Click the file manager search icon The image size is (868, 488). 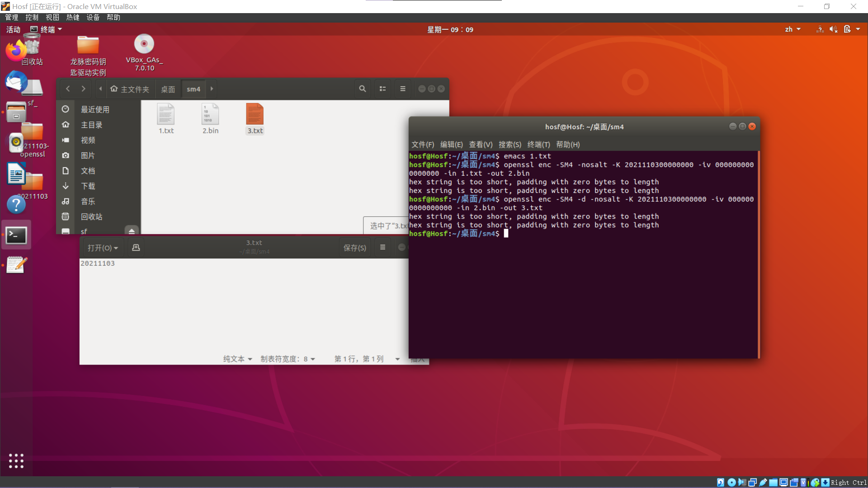point(362,89)
